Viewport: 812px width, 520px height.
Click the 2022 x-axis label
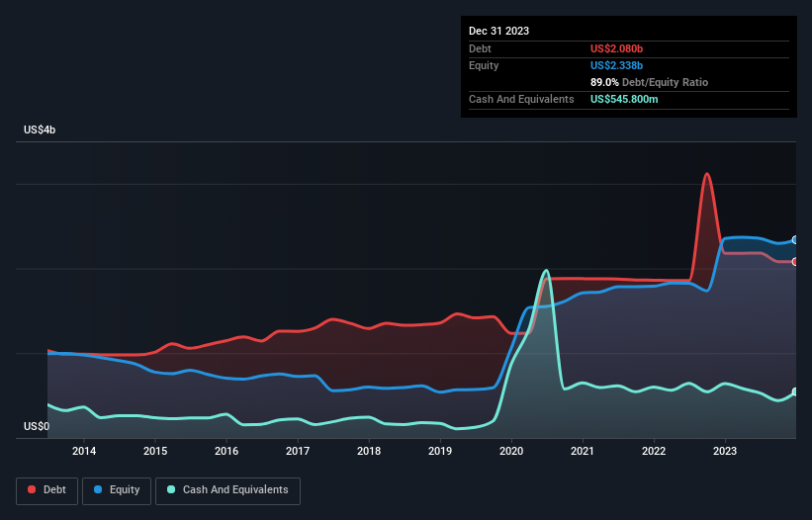click(654, 451)
